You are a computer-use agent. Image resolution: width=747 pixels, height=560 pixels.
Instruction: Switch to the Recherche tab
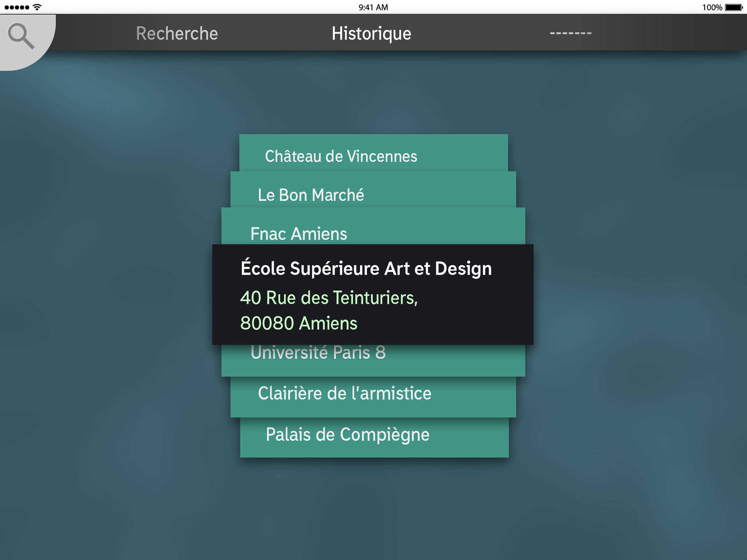pyautogui.click(x=177, y=33)
